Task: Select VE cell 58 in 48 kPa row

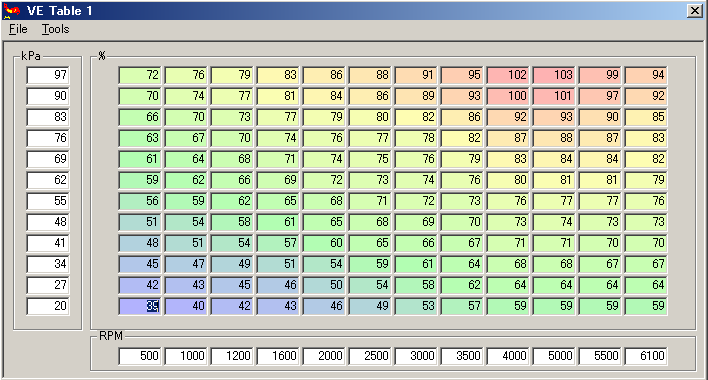Action: (232, 222)
